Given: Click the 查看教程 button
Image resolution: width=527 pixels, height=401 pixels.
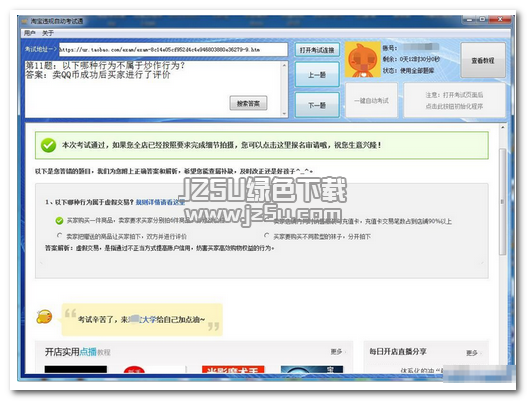Looking at the screenshot, I should pos(483,60).
